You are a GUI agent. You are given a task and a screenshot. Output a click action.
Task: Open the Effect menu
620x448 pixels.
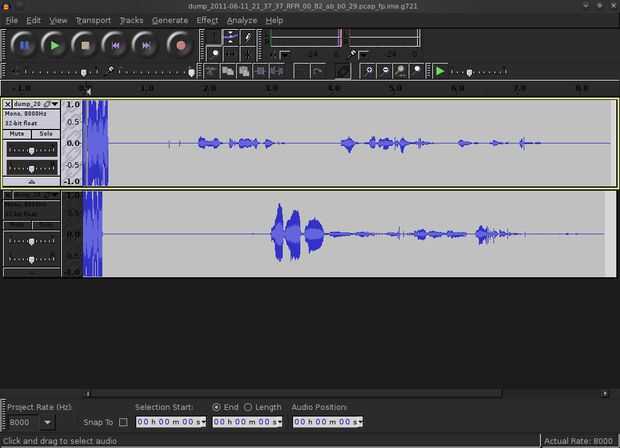[207, 20]
